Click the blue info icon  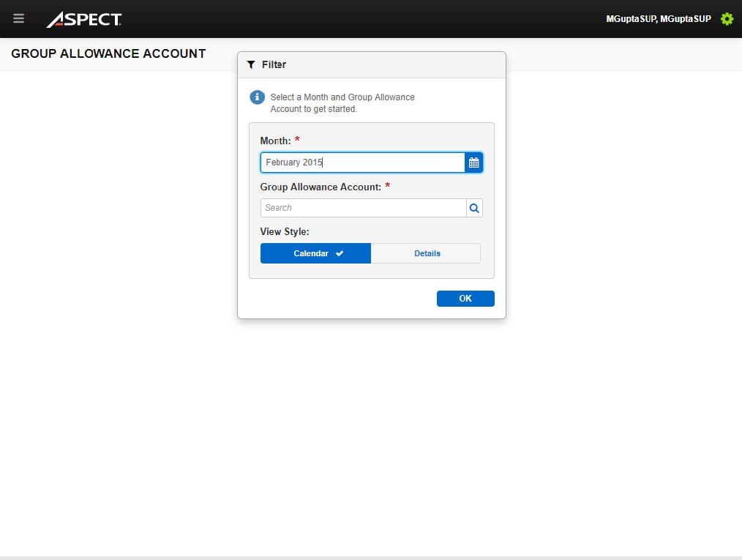[257, 97]
